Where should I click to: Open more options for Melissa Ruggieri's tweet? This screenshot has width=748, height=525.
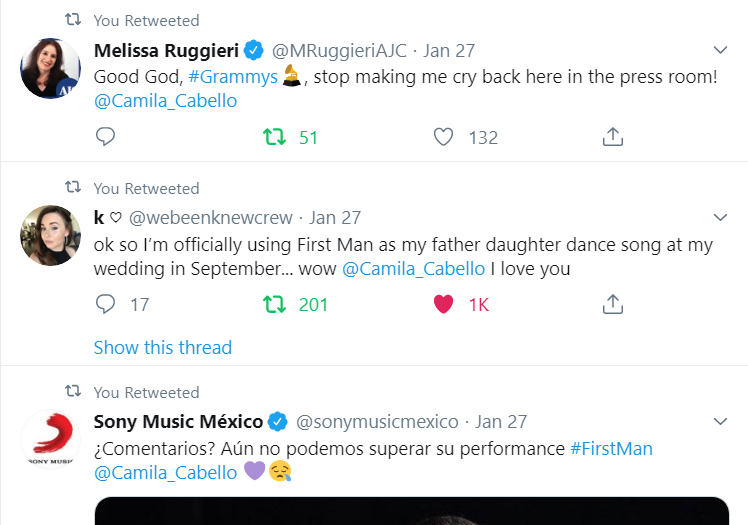tap(720, 50)
